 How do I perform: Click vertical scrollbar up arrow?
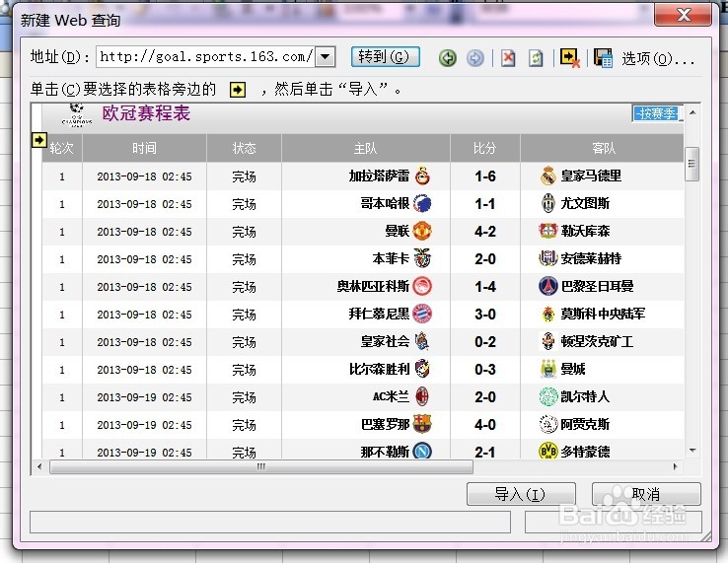tap(692, 112)
